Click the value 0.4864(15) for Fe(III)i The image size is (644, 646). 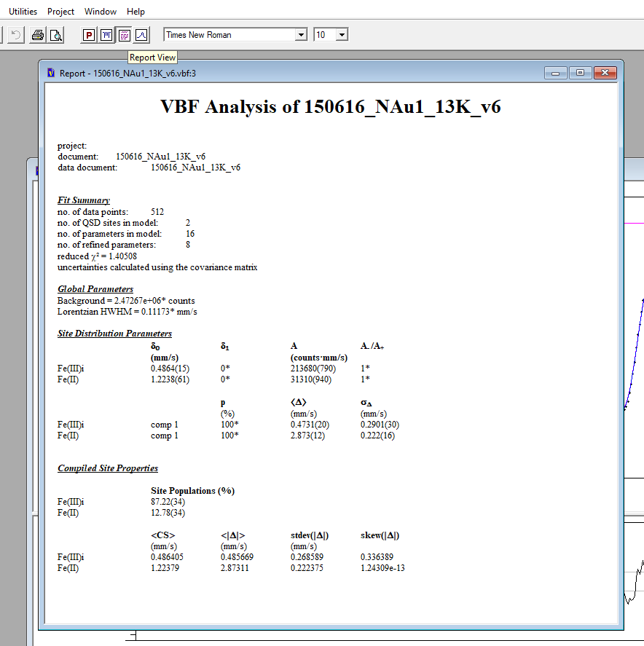[x=170, y=369]
